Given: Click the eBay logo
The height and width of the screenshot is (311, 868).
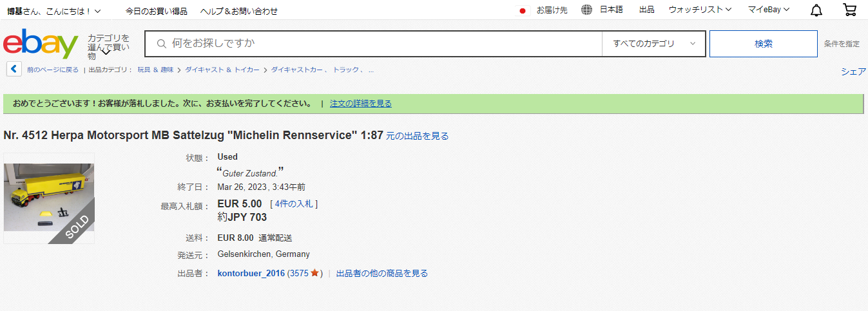Looking at the screenshot, I should click(41, 44).
